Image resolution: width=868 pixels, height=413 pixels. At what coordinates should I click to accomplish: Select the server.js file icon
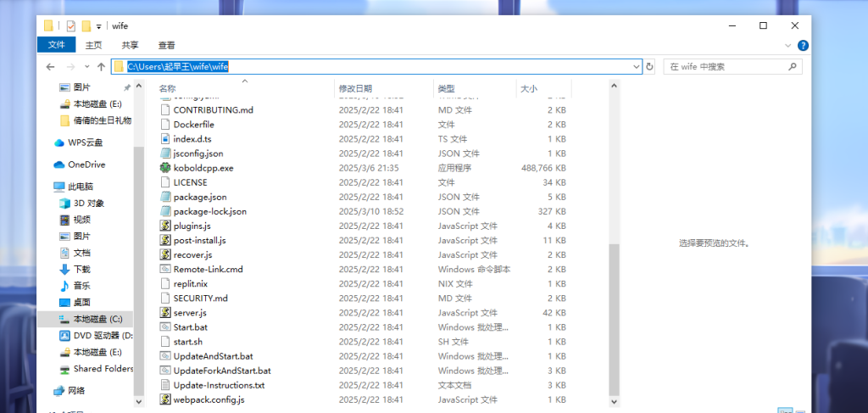(x=165, y=313)
